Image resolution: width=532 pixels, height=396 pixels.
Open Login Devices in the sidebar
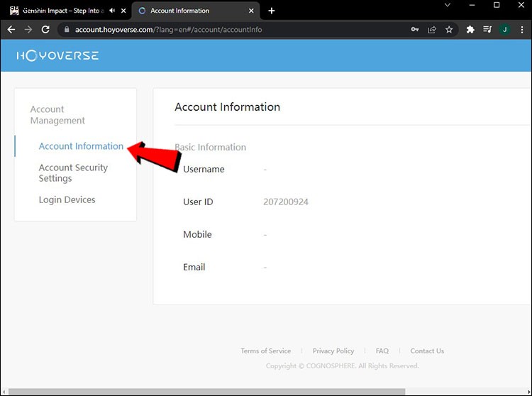pyautogui.click(x=67, y=199)
